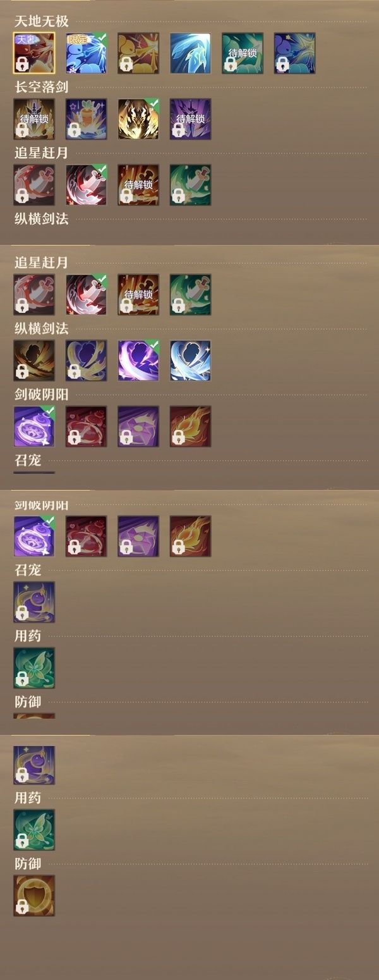Click the 长空落剑 section title
Viewport: 379px width, 980px height.
[x=42, y=87]
